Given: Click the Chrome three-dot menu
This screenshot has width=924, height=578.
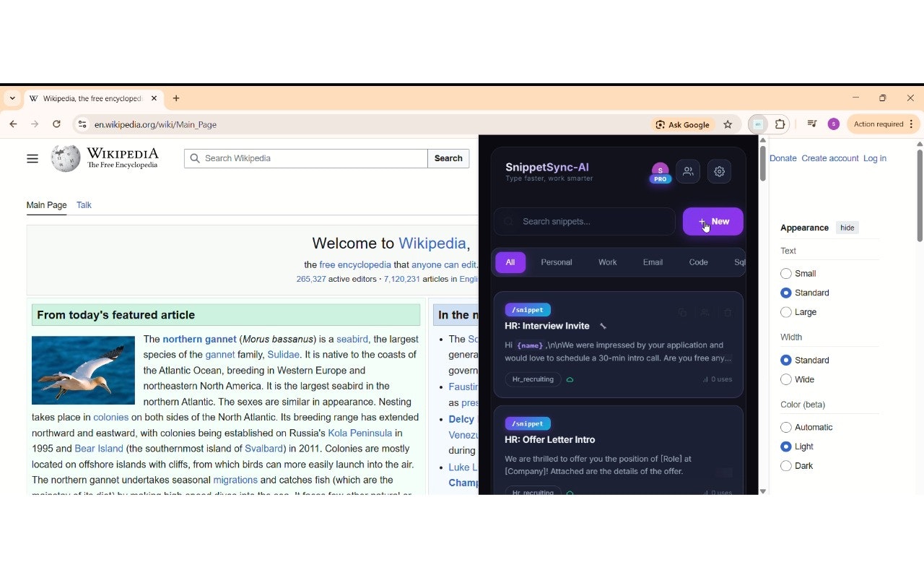Looking at the screenshot, I should [912, 124].
